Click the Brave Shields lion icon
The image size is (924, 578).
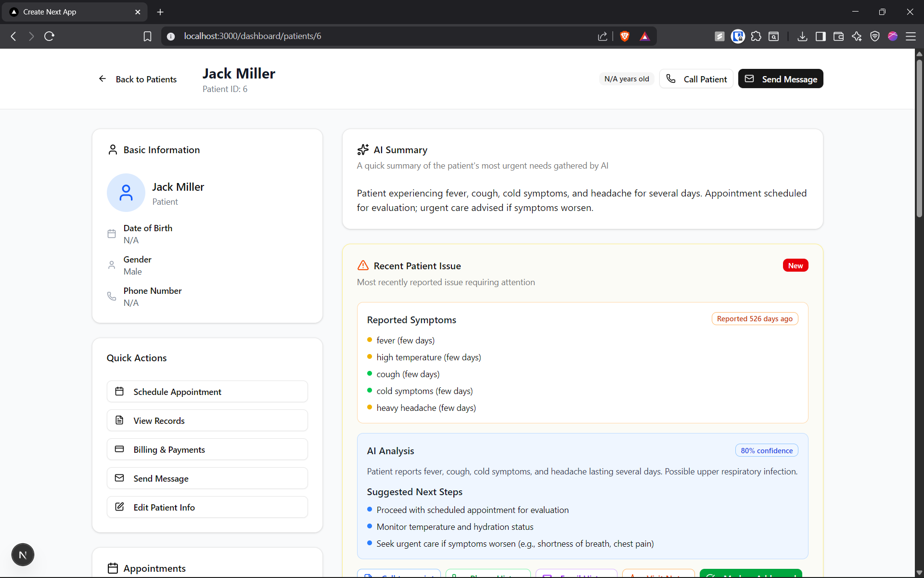tap(625, 36)
